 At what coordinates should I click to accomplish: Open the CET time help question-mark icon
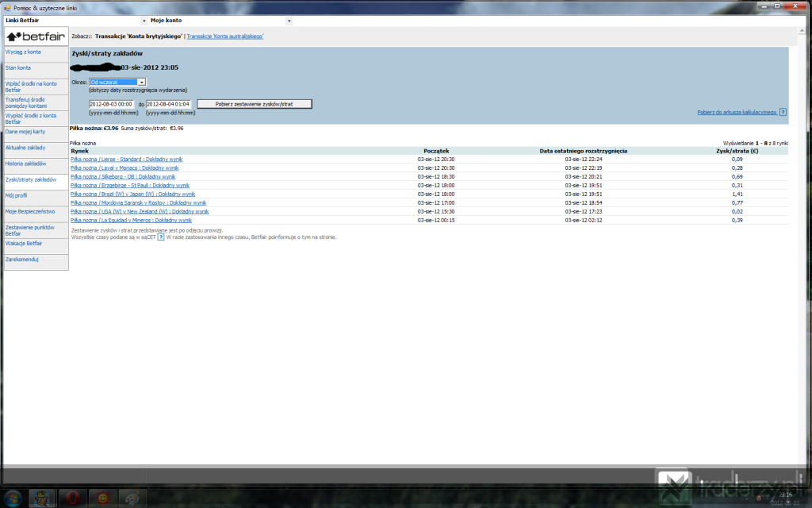point(160,237)
